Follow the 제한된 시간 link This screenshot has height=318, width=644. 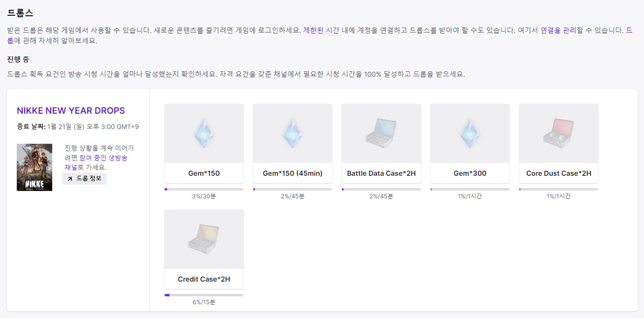(x=321, y=30)
